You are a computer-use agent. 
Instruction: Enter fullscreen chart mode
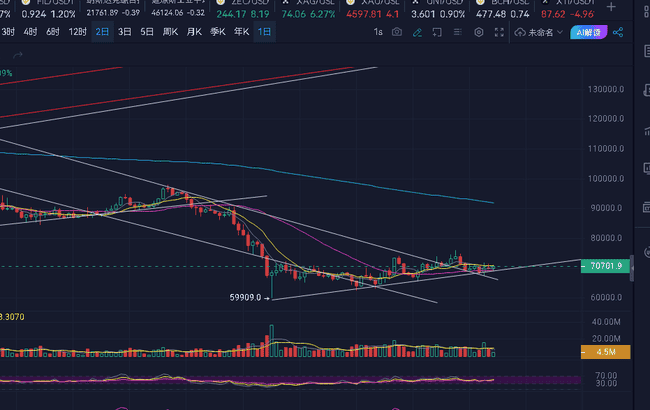click(x=500, y=33)
